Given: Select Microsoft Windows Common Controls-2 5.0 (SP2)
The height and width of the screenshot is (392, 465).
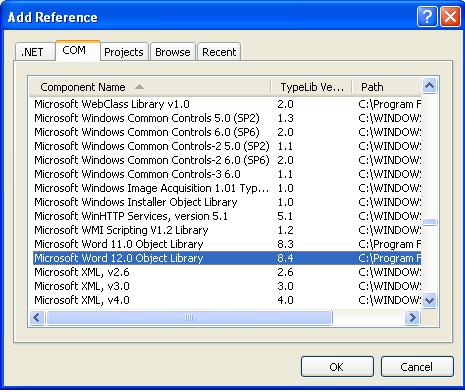Looking at the screenshot, I should [x=227, y=146].
